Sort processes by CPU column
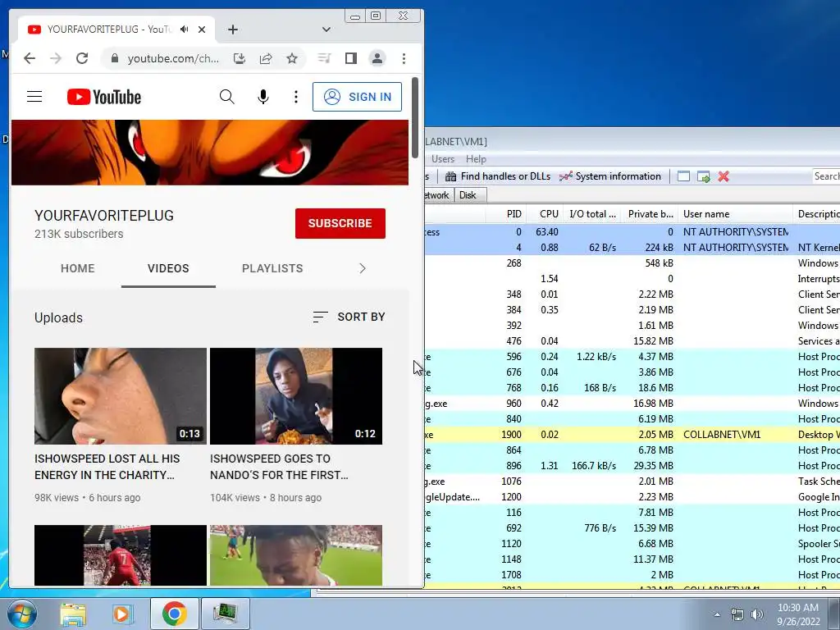Image resolution: width=840 pixels, height=630 pixels. click(x=545, y=214)
